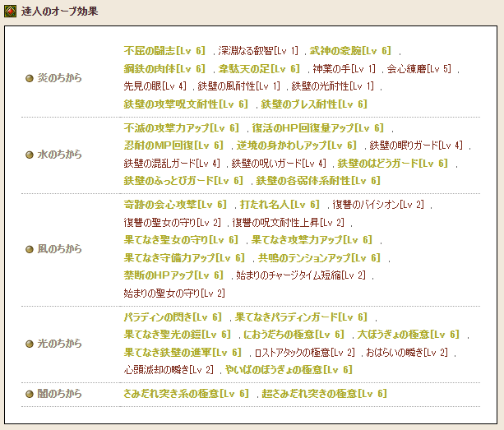Viewport: 504px width, 430px height.
Task: Click 不滅の攻撃力アップ[Lv 6]
Action: (181, 128)
